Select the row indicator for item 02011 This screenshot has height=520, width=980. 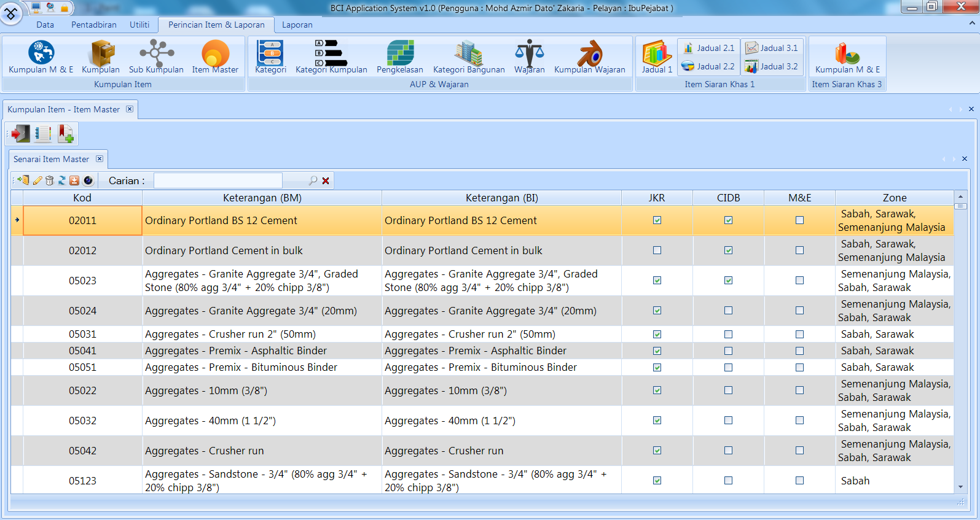(17, 220)
